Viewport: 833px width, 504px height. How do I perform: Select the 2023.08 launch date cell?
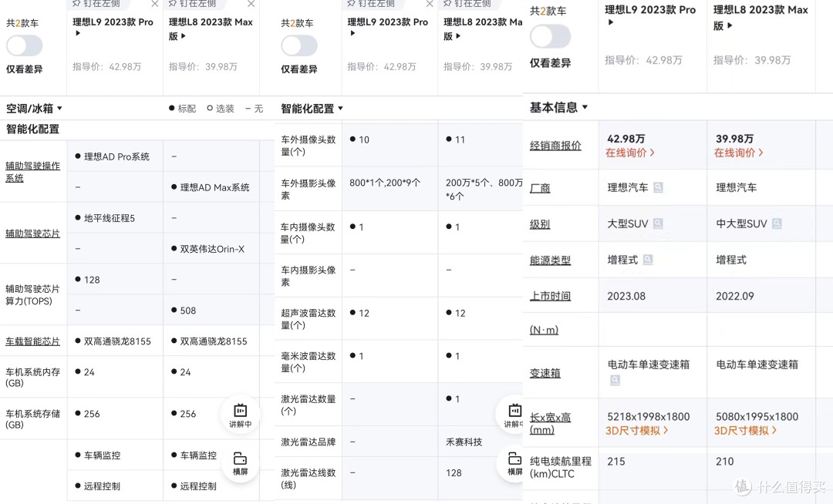tap(653, 296)
